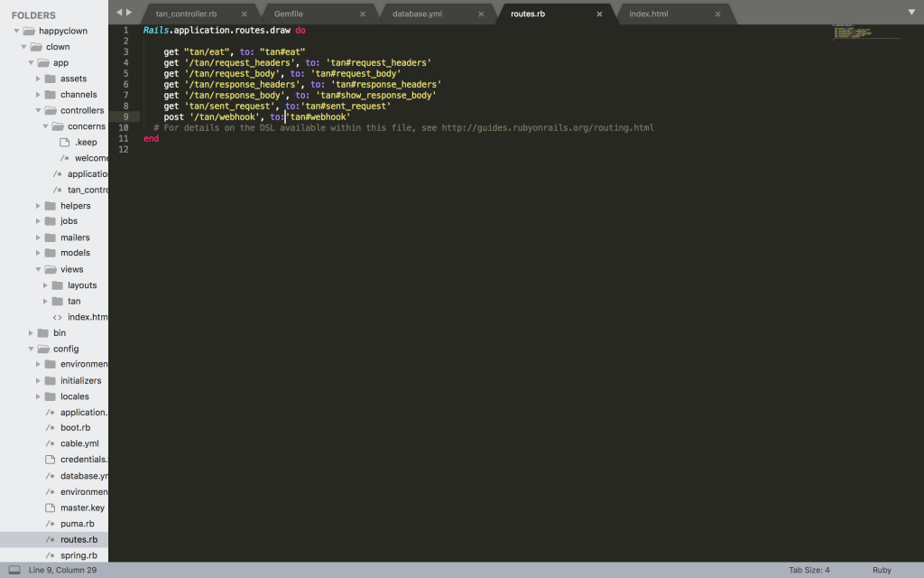Click the minimap preview
Viewport: 924px width, 578px height.
(x=865, y=32)
